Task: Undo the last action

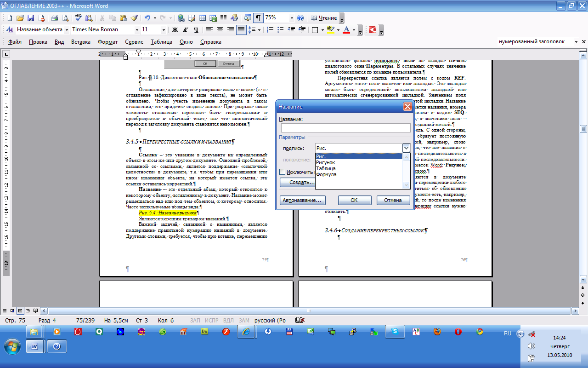Action: 147,18
